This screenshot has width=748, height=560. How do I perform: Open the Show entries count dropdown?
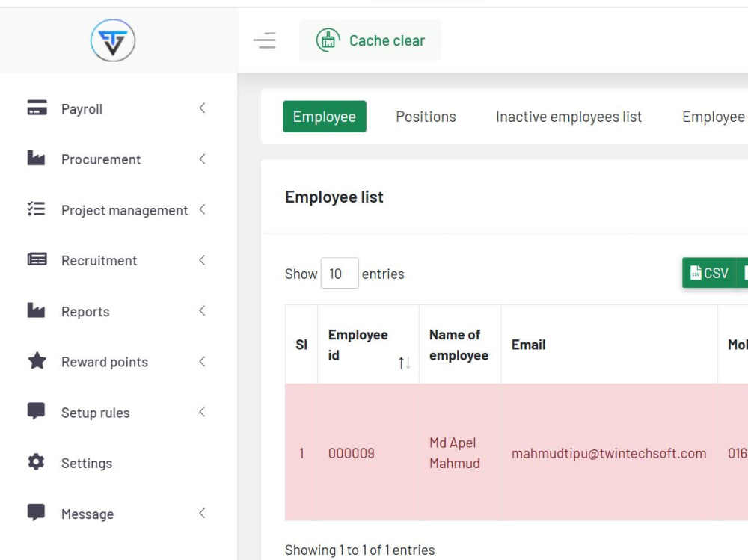pos(340,274)
